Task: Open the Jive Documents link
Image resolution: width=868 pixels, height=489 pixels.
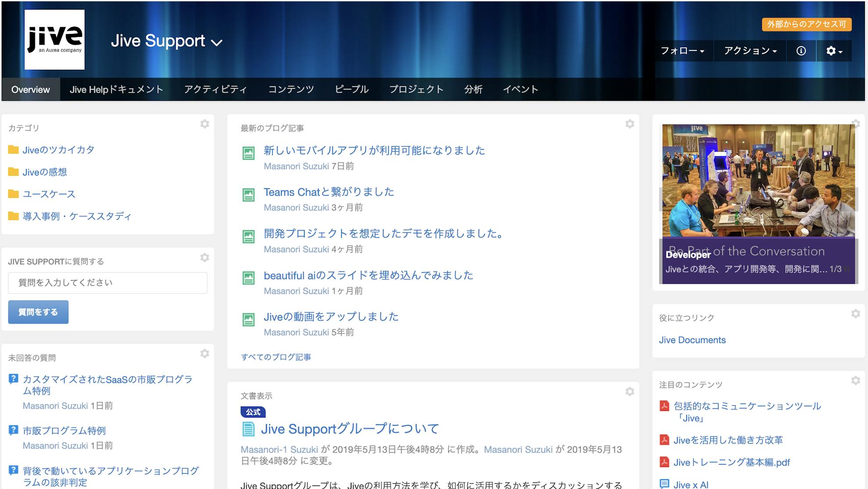Action: coord(692,340)
